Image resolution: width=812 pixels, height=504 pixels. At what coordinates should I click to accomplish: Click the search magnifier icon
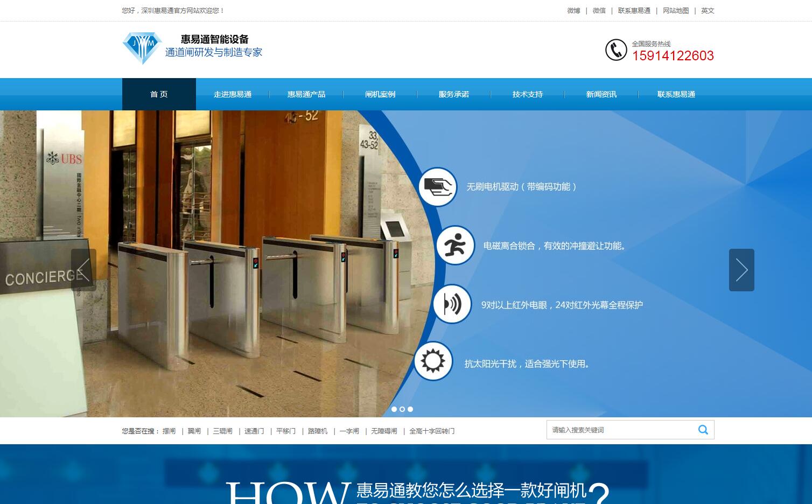tap(703, 430)
